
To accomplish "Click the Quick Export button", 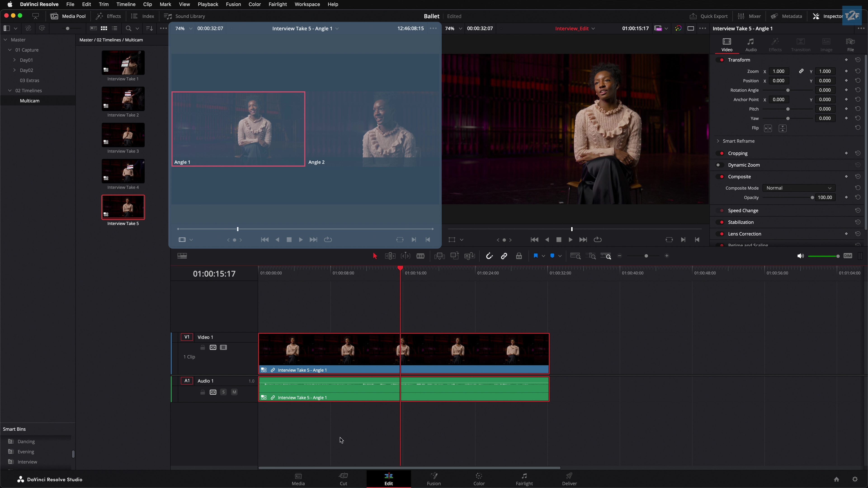I will tap(708, 16).
